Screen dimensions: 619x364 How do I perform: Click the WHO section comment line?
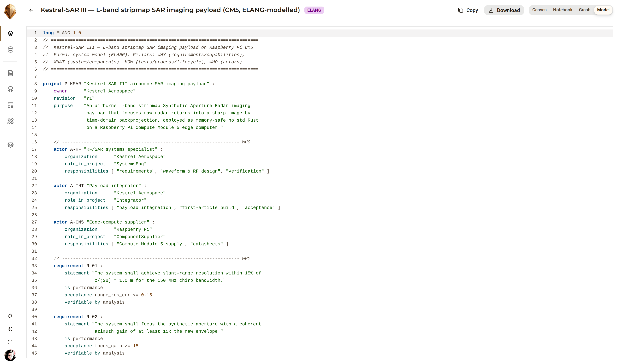point(152,142)
